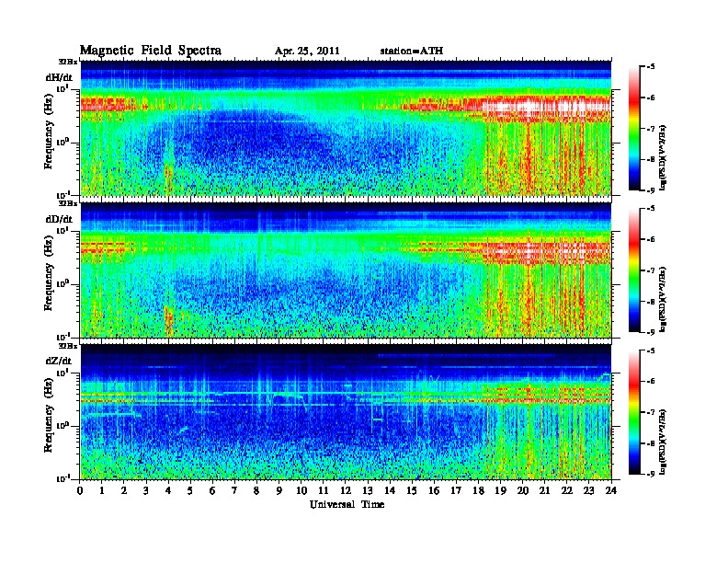This screenshot has height=563, width=728.
Task: Click hour 20 on the Universal Time axis
Action: [x=523, y=490]
